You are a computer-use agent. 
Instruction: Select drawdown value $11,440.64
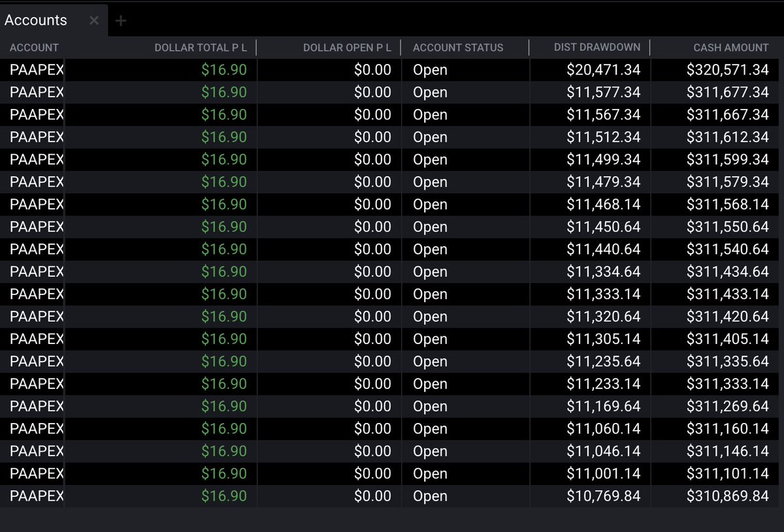pos(604,249)
